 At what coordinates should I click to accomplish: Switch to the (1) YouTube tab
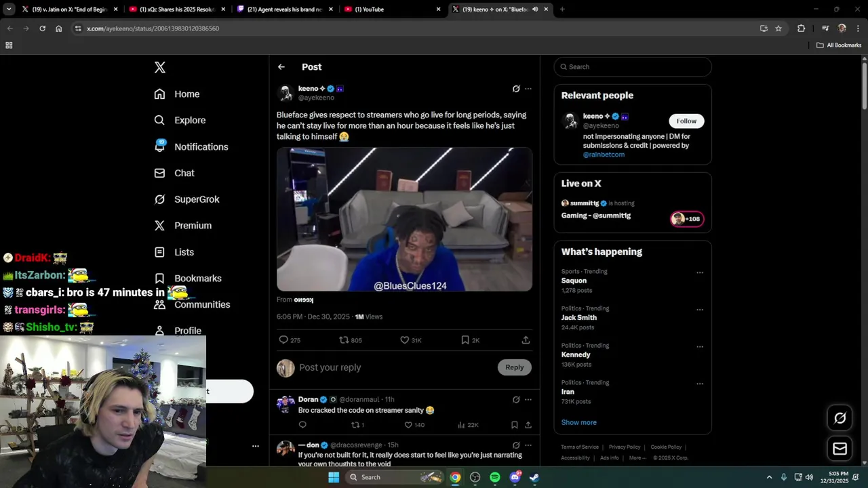click(392, 9)
